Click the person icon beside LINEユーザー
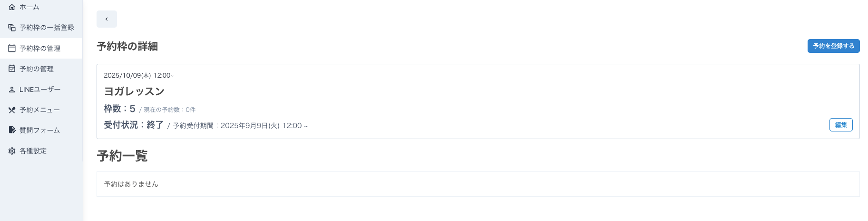The image size is (868, 221). coord(12,90)
